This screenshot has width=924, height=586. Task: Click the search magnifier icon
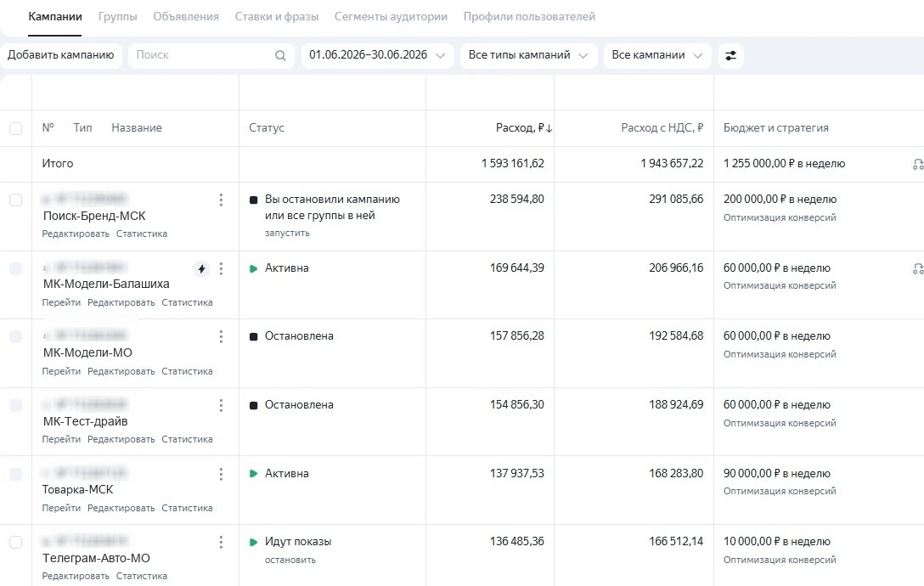coord(280,55)
